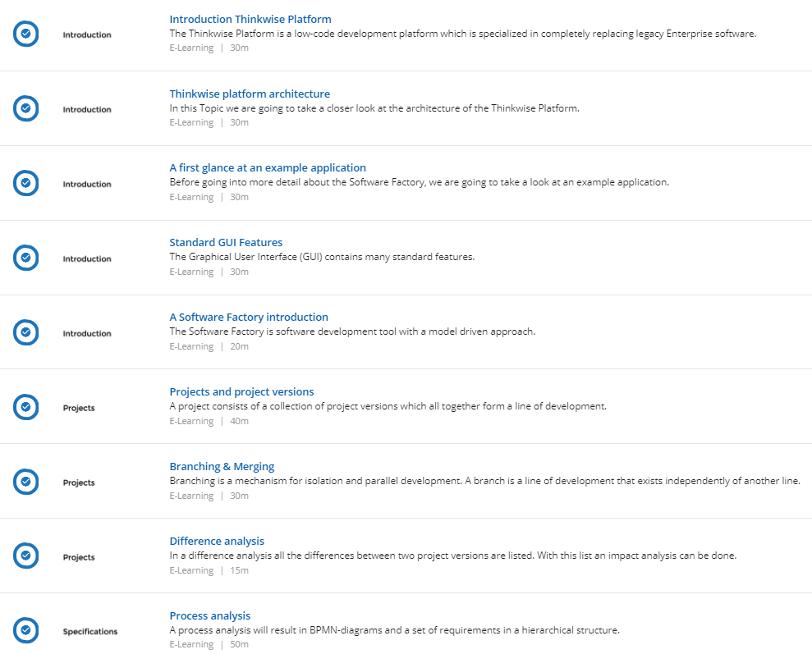Click completed checkmark icon beside Thinkwise platform architecture
Screen dimensions: 812x654
[x=26, y=108]
